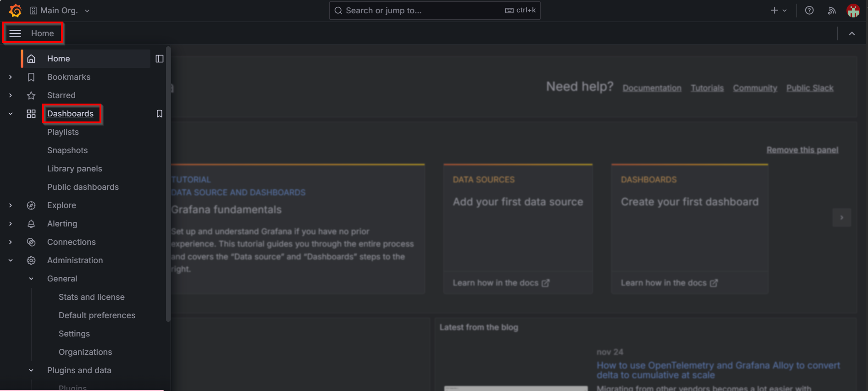This screenshot has width=868, height=391.
Task: Open the Grafana fundamentals tutorial card
Action: point(298,229)
